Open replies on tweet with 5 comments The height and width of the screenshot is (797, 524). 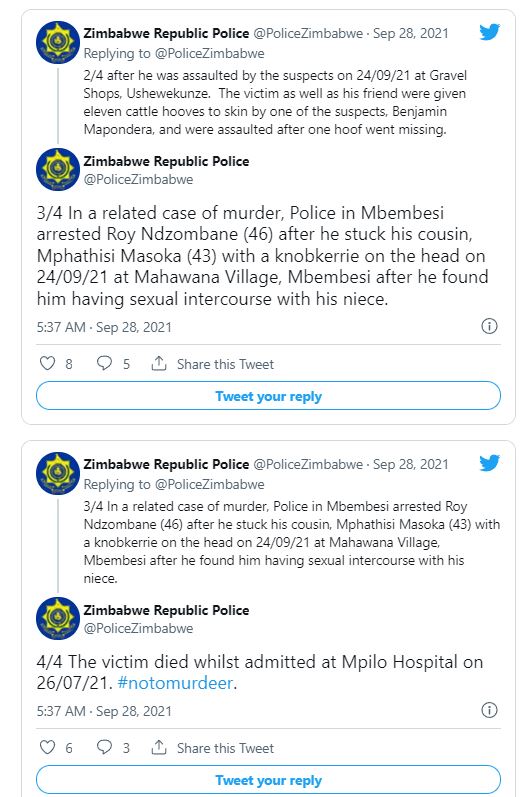point(104,363)
